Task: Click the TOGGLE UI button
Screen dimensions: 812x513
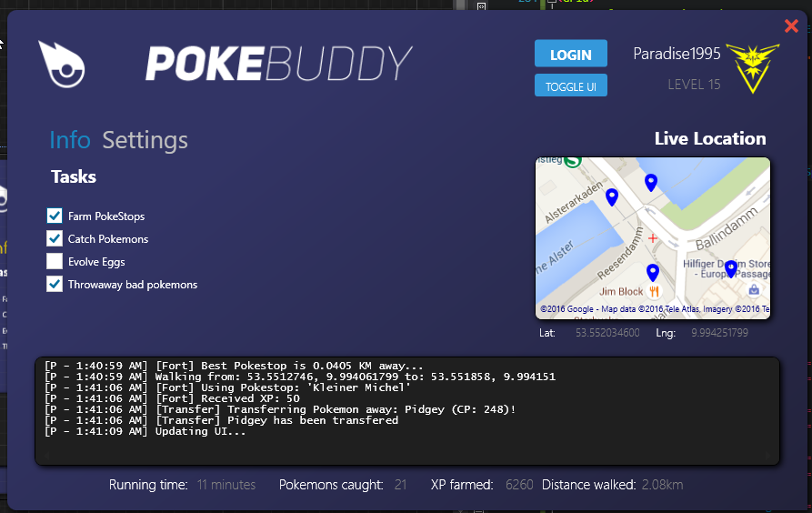Action: [571, 86]
